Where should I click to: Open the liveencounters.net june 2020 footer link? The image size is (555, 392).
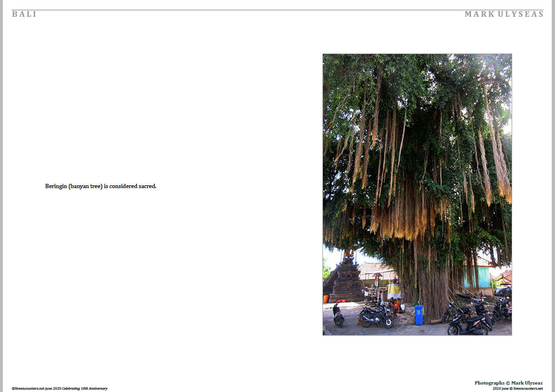click(x=36, y=388)
